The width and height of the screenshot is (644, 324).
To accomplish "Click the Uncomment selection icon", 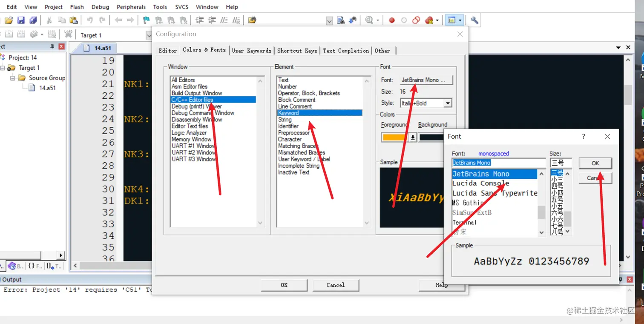I will click(x=236, y=20).
